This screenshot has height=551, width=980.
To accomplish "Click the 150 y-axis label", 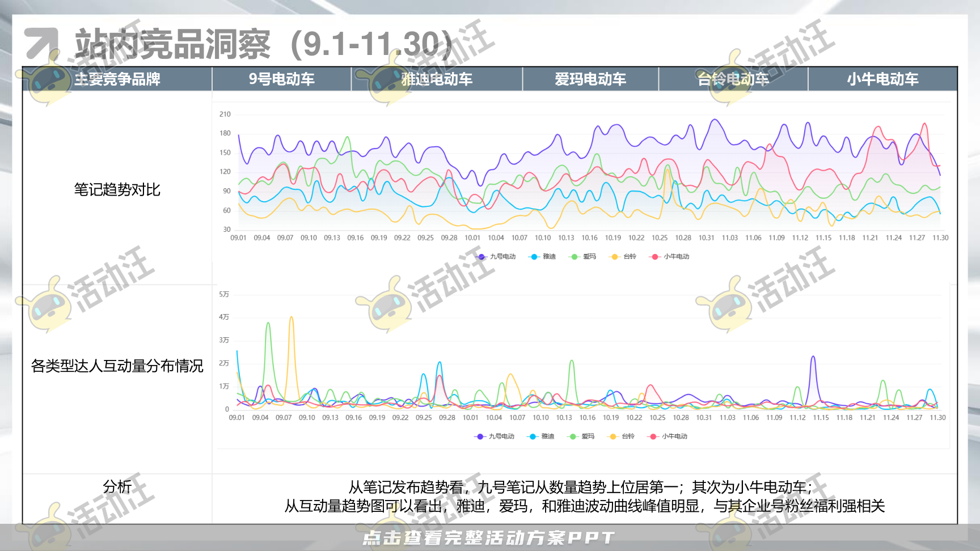I will 225,153.
